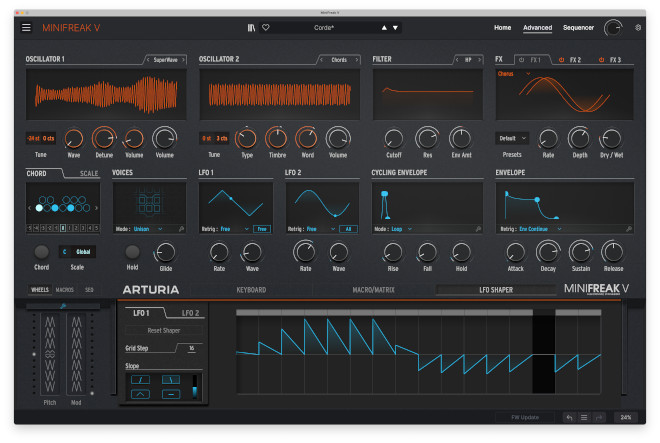Click the undo arrow in bottom bar

(569, 417)
